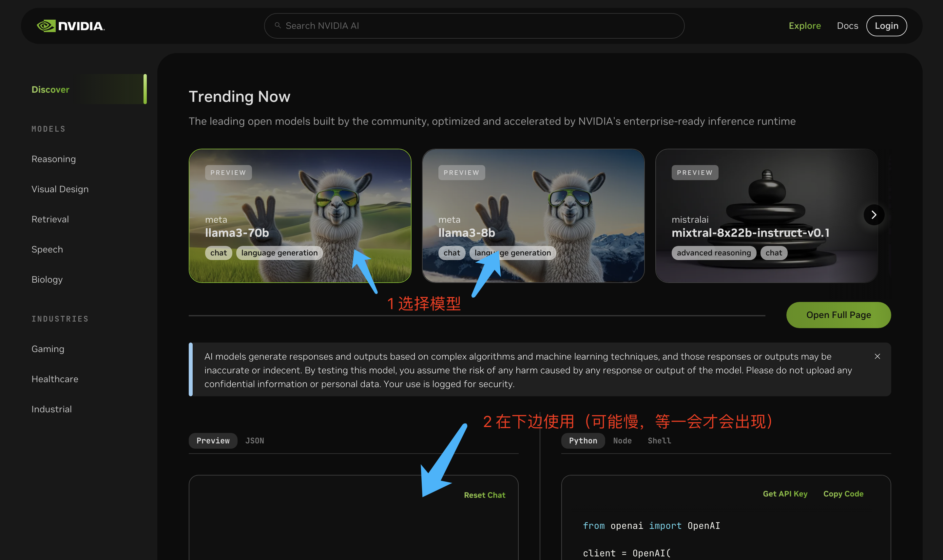Switch to the JSON tab
Image resolution: width=943 pixels, height=560 pixels.
(255, 440)
